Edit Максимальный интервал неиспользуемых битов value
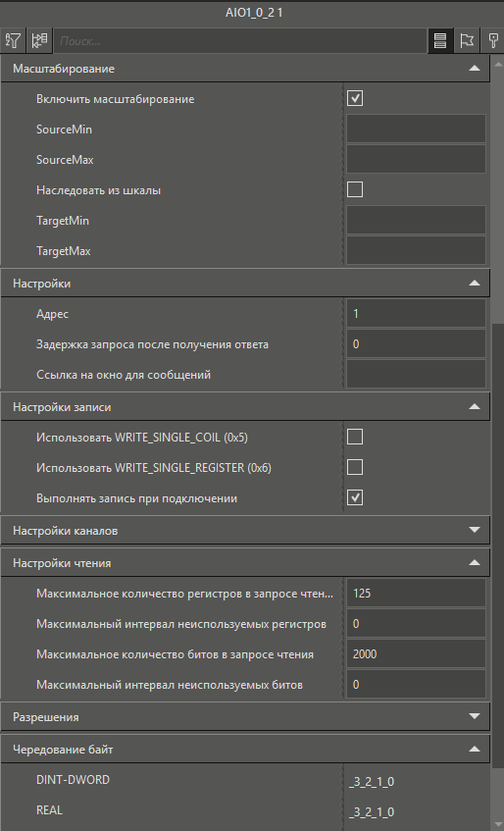The image size is (504, 831). pos(416,685)
